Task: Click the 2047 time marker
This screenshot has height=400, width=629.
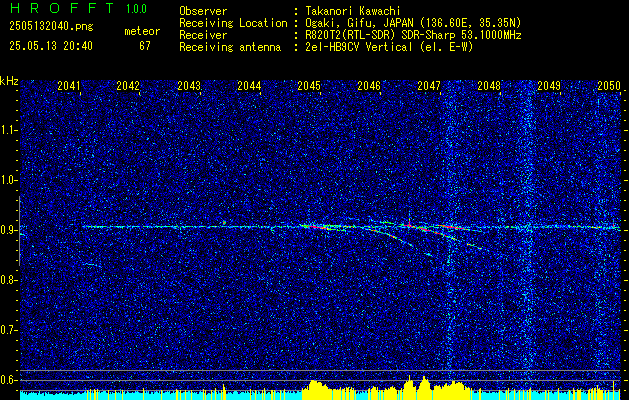Action: [x=429, y=86]
